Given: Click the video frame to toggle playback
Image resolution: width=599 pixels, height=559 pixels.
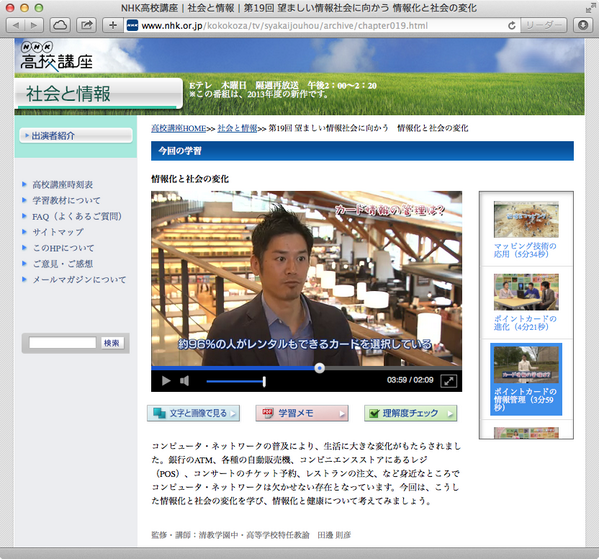Looking at the screenshot, I should click(x=306, y=279).
